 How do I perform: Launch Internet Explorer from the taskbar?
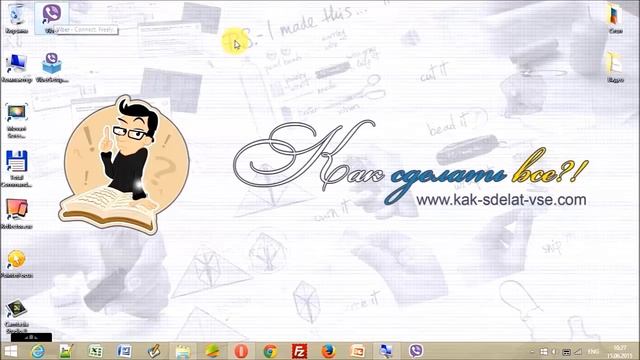pos(38,351)
